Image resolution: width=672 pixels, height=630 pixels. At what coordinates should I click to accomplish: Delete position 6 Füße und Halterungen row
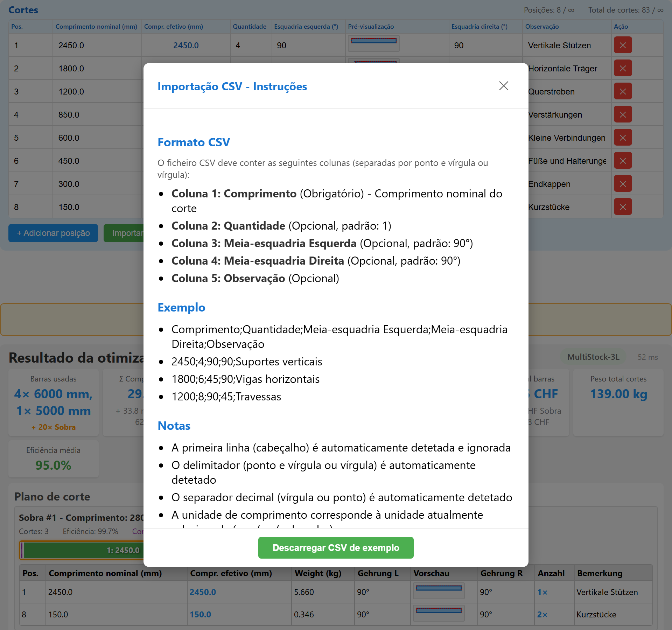click(x=623, y=161)
